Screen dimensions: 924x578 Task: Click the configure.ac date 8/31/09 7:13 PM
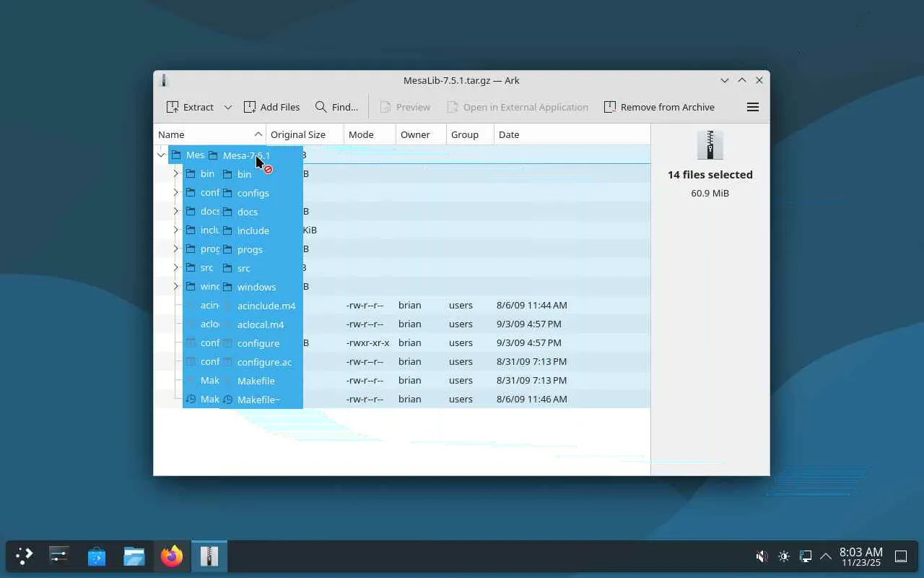(x=532, y=361)
